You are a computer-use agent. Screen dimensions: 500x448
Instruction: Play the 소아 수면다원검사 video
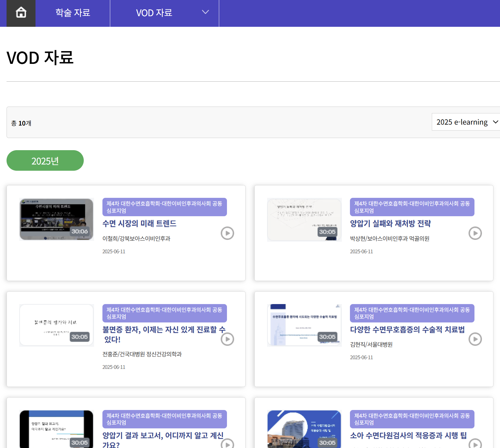point(475,444)
